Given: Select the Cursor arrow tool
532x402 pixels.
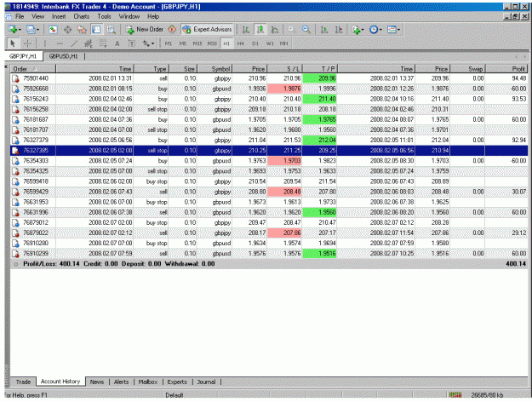Looking at the screenshot, I should [x=13, y=43].
